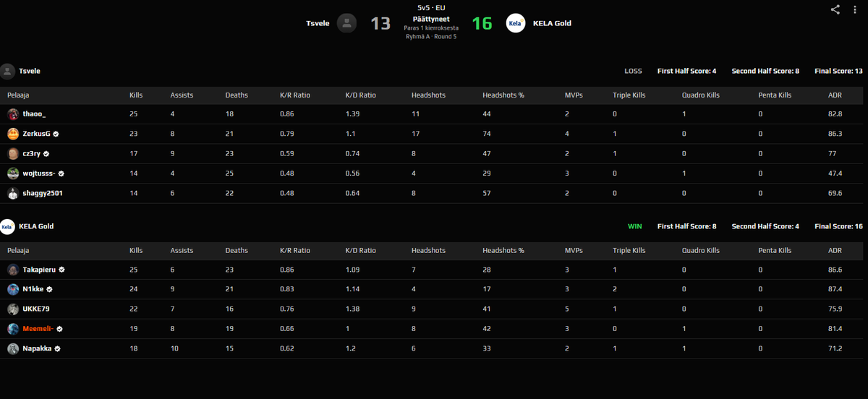Click thaoo_ ADR value 82.8

[835, 114]
